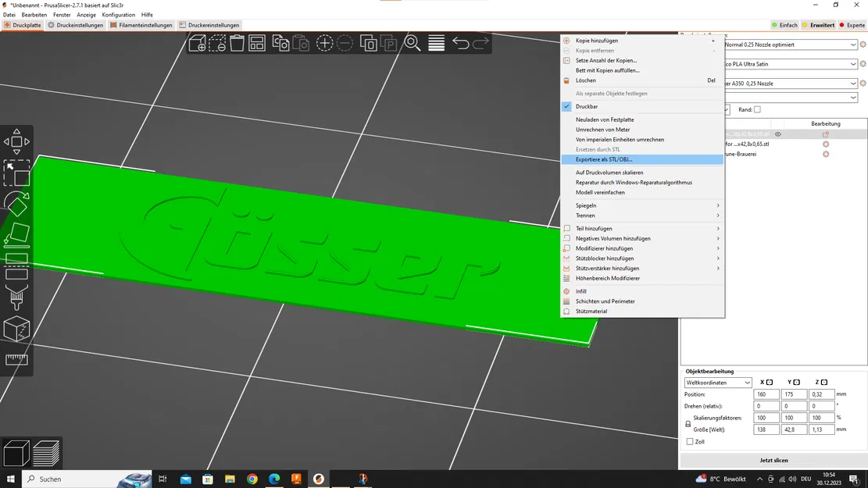Screen dimensions: 868x488
Task: Click the Jetzt slicen button
Action: tap(773, 461)
